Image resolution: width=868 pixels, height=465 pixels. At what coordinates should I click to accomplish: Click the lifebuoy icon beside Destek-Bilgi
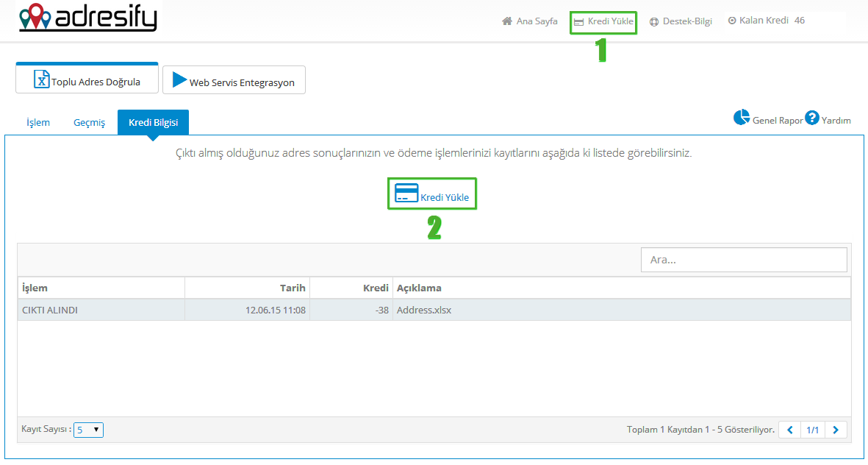click(x=654, y=22)
